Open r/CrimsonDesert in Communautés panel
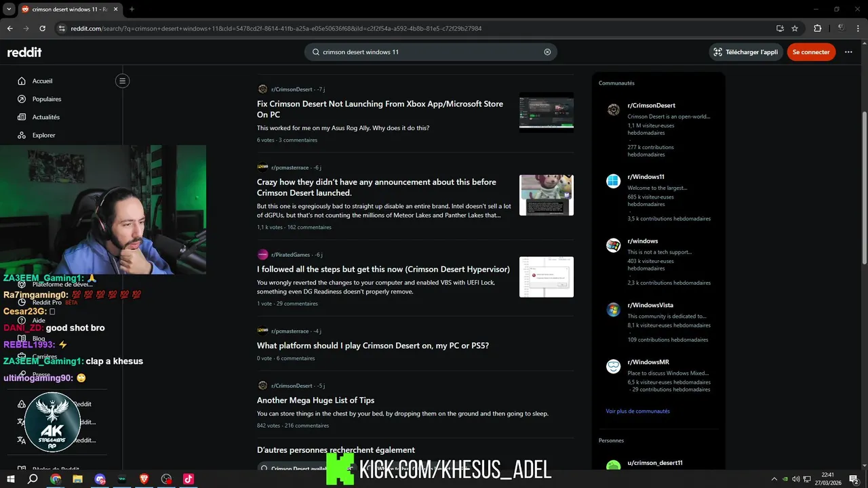This screenshot has width=868, height=488. (x=651, y=106)
